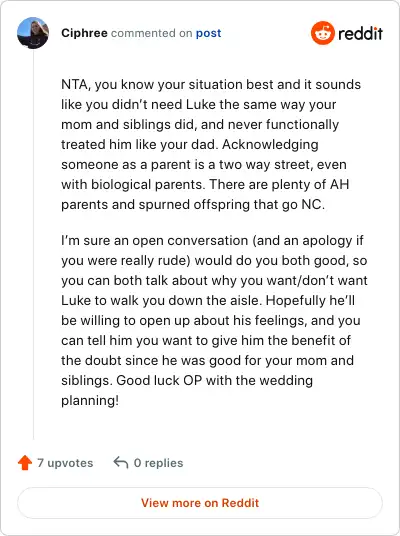This screenshot has height=536, width=400.
Task: Click "NC." ending the first paragraph
Action: [x=313, y=204]
